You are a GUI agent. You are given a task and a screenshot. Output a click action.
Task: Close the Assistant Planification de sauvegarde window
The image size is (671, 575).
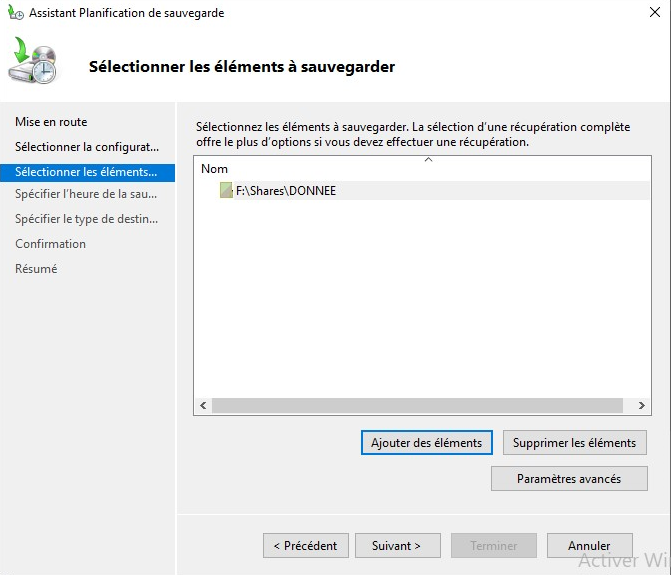[655, 12]
